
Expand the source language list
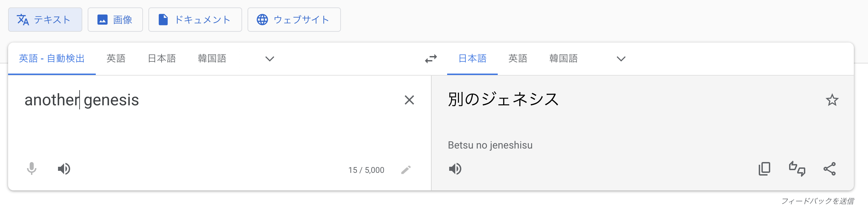click(x=269, y=59)
